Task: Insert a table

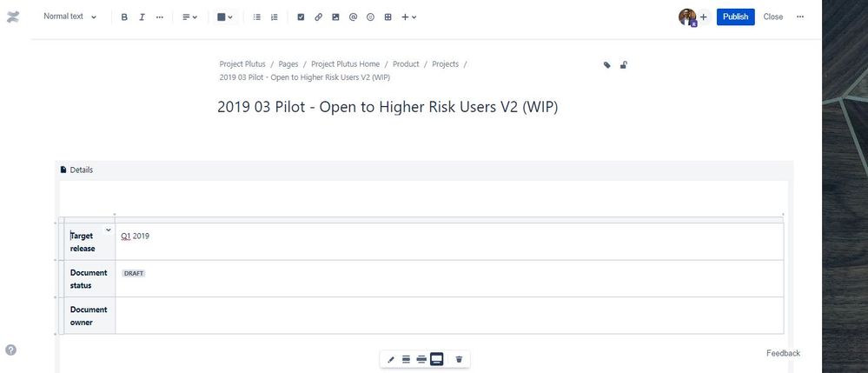Action: 388,17
